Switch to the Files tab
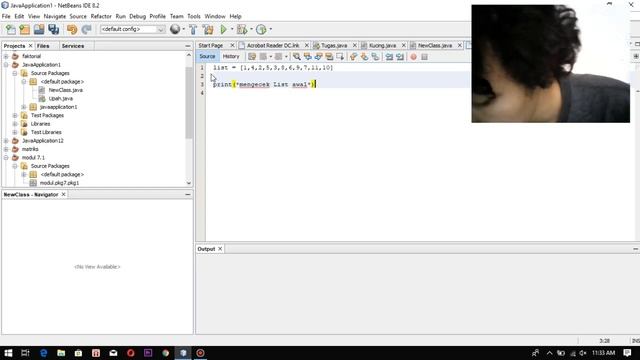This screenshot has width=640, height=360. point(43,46)
